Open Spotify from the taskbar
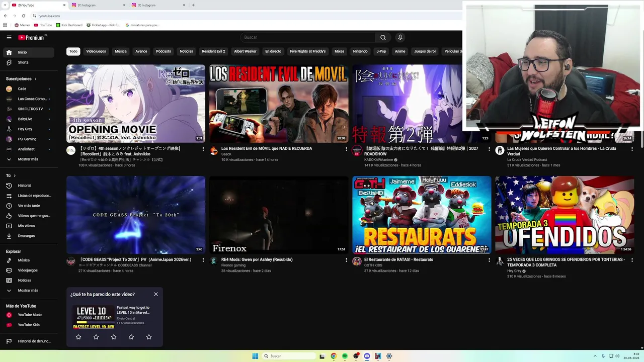The image size is (644, 362). tap(345, 356)
